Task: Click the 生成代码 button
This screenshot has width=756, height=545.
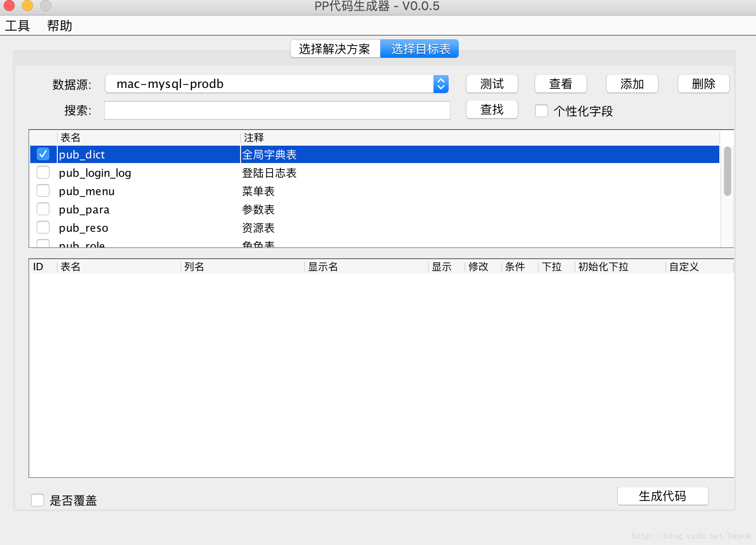Action: coord(663,496)
